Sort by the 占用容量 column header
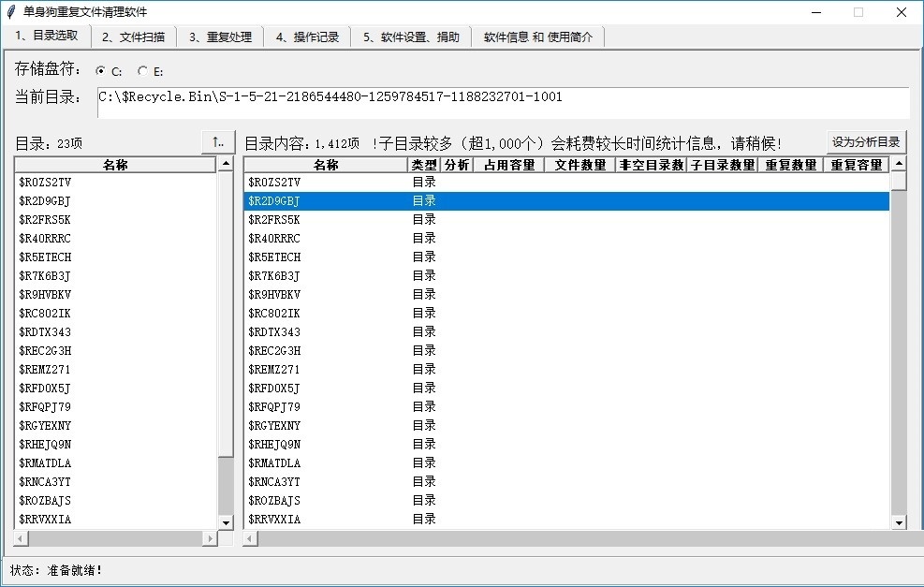The width and height of the screenshot is (924, 587). coord(507,164)
